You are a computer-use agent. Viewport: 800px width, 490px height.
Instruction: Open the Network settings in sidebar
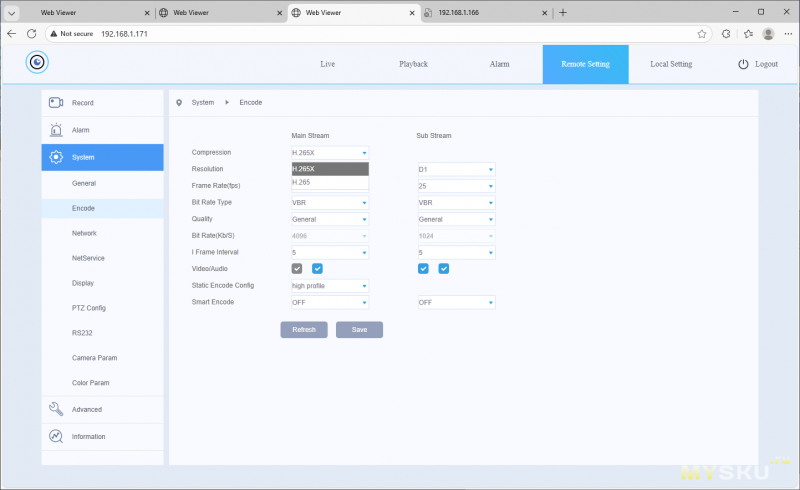pos(84,233)
